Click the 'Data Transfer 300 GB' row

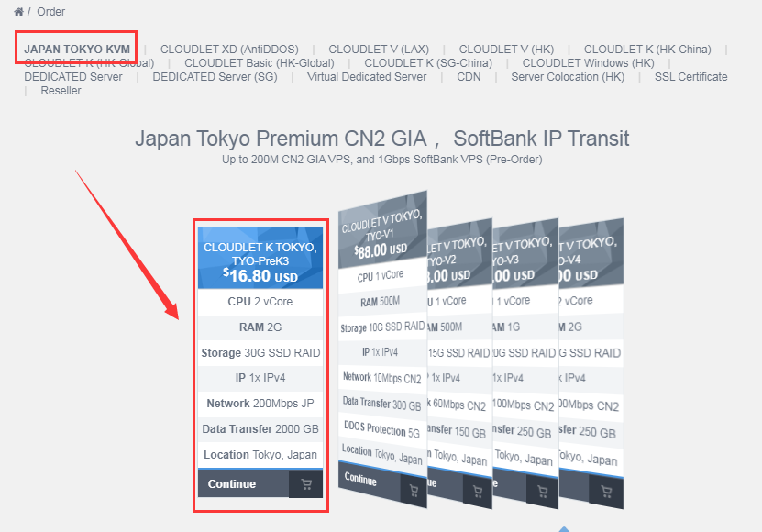pyautogui.click(x=382, y=403)
